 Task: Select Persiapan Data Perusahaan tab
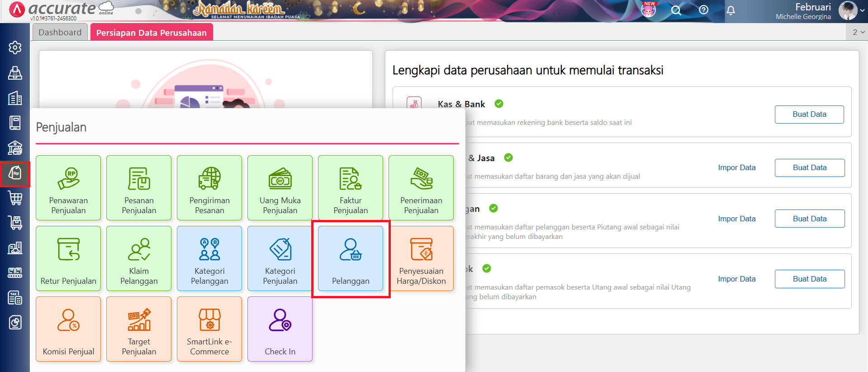(152, 33)
